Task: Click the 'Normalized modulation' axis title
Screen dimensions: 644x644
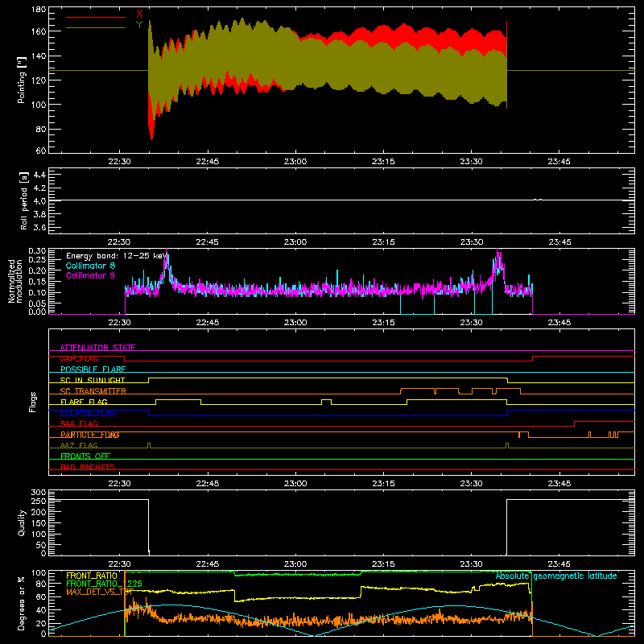Action: [15, 281]
